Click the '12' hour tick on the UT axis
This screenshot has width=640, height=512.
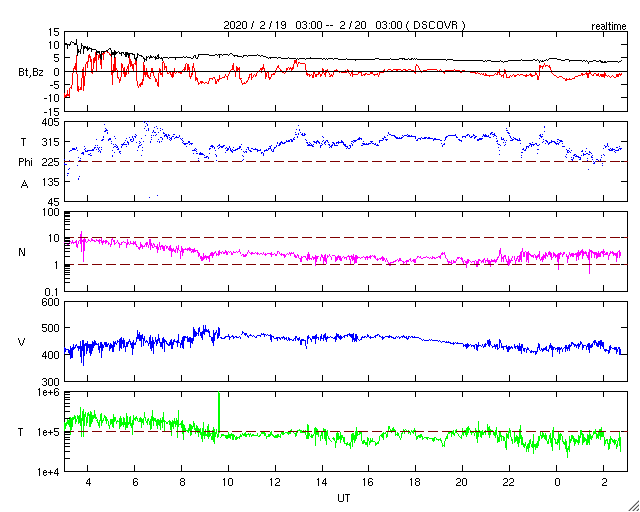coord(275,482)
